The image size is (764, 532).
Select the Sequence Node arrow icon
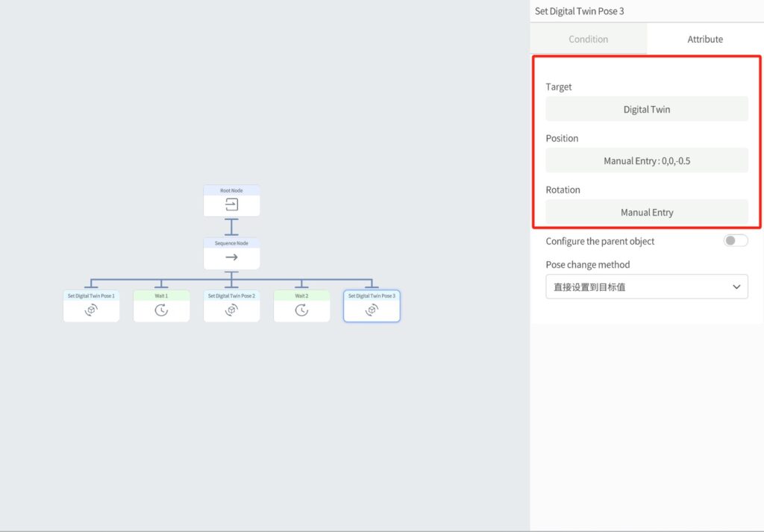point(231,257)
